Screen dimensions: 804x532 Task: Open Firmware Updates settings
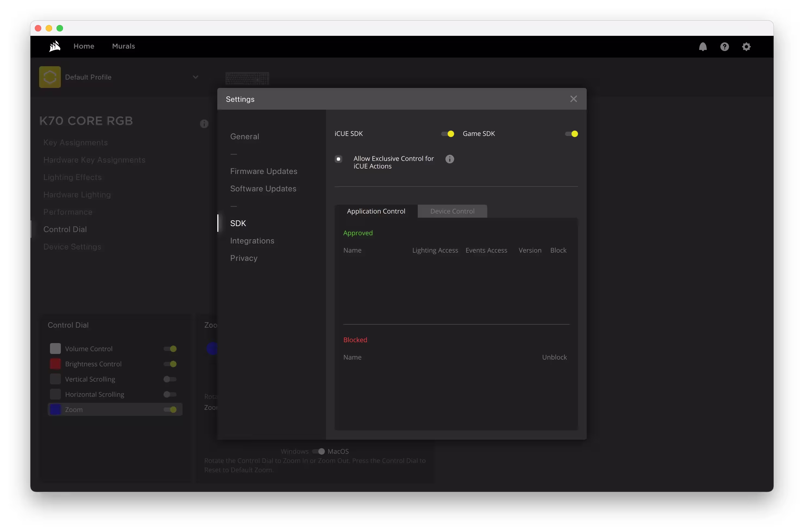(x=264, y=171)
